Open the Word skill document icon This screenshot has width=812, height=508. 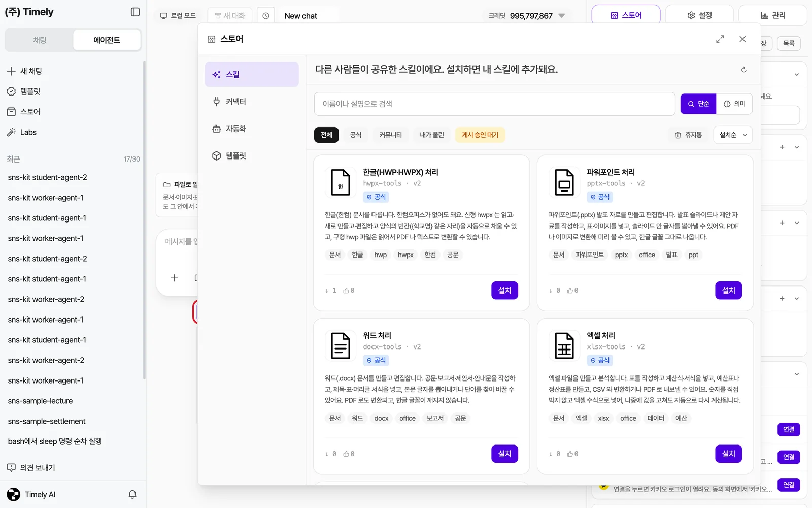[x=341, y=345]
